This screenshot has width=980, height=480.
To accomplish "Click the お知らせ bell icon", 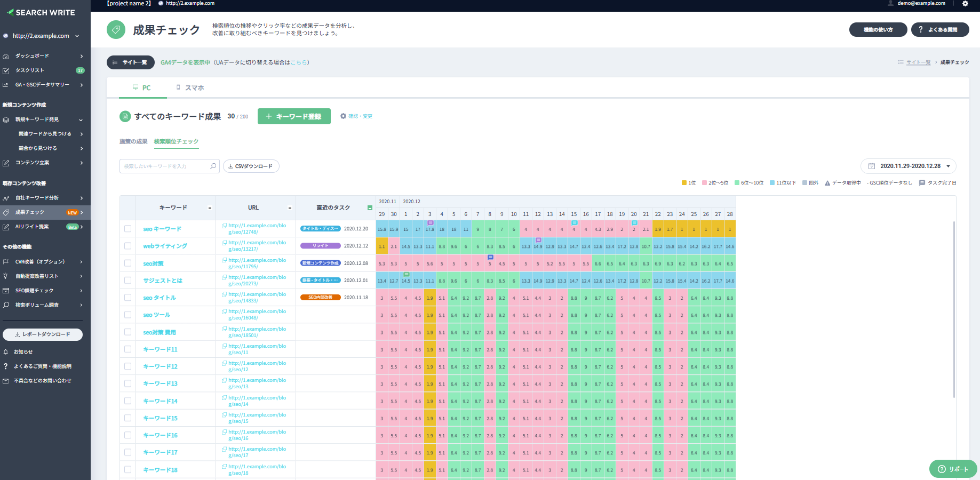I will (6, 352).
